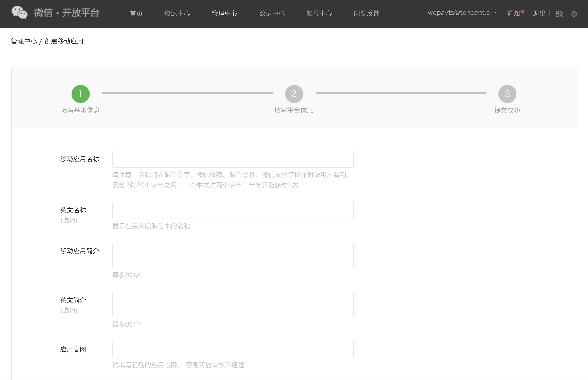The width and height of the screenshot is (588, 380).
Task: Select the 管理中心 navigation tab
Action: tap(225, 13)
